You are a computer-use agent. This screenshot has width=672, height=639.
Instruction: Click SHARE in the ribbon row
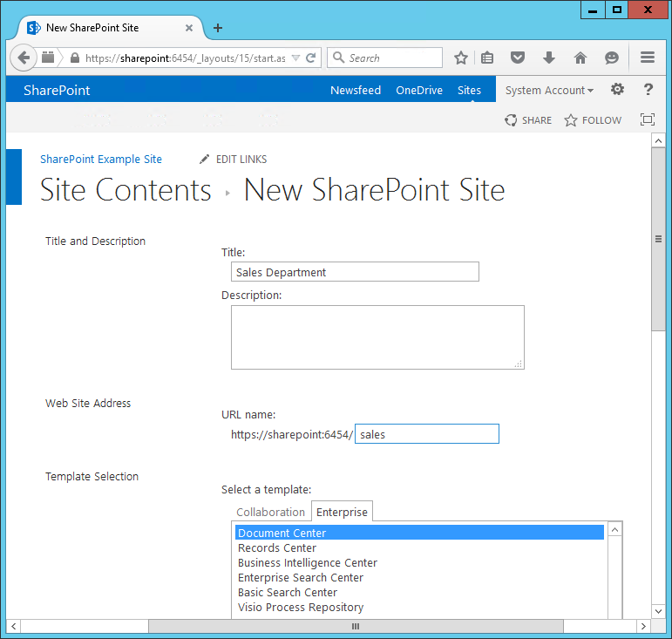pyautogui.click(x=528, y=120)
